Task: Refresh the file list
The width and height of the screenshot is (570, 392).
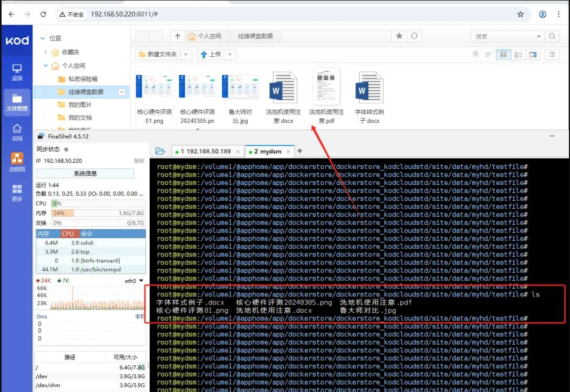Action: pos(414,36)
